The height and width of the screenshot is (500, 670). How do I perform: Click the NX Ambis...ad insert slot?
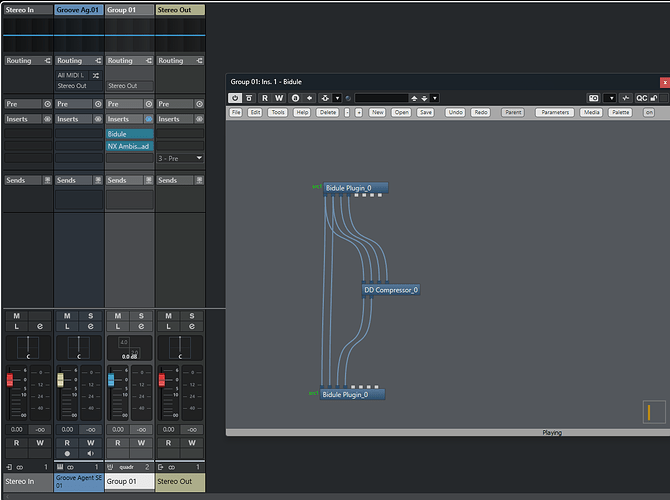pos(129,146)
